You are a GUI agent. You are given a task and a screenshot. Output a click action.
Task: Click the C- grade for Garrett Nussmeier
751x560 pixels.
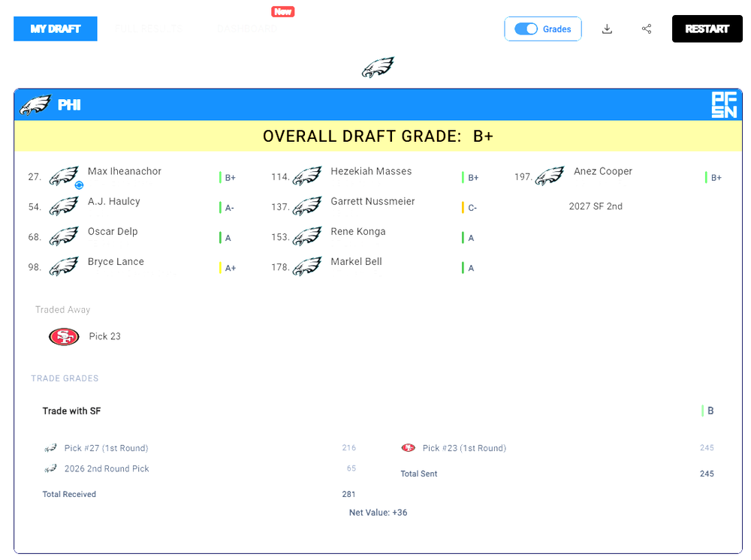472,208
